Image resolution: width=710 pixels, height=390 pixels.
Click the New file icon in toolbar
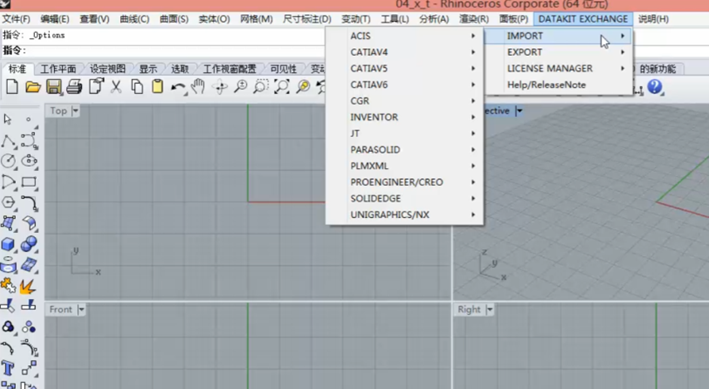pos(12,86)
